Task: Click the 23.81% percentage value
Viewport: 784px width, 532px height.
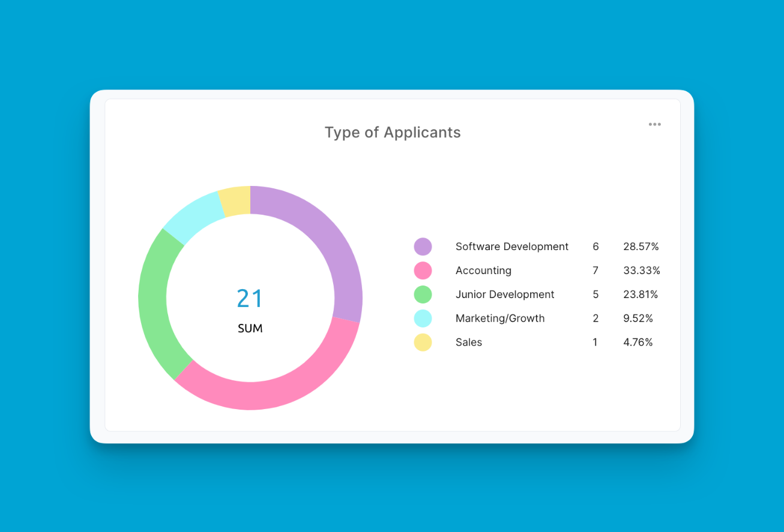Action: pos(641,294)
